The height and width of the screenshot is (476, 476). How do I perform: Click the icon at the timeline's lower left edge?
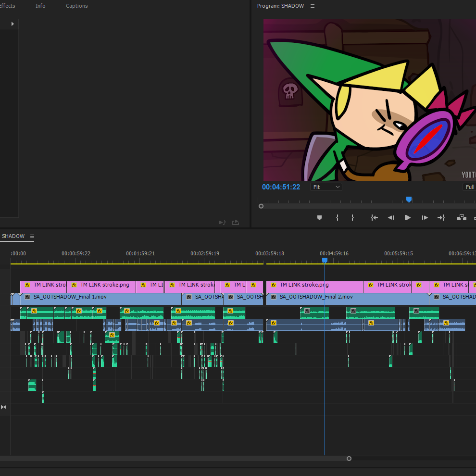(4, 407)
